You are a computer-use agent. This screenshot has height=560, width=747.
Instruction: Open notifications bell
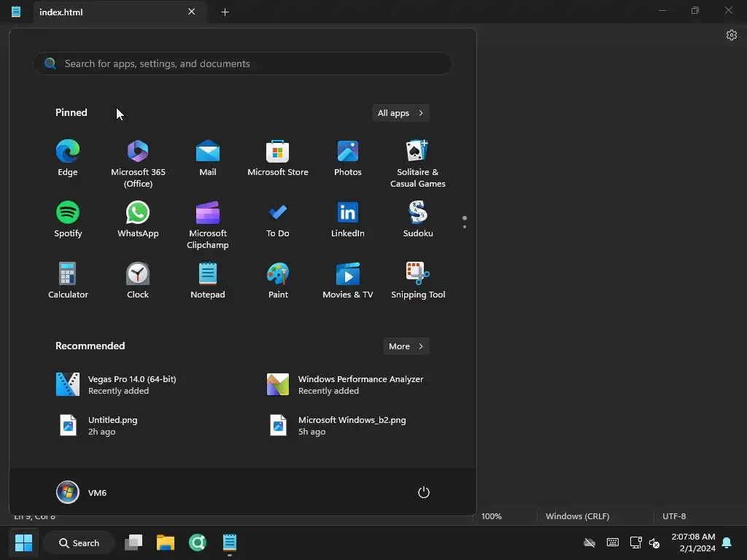click(727, 542)
